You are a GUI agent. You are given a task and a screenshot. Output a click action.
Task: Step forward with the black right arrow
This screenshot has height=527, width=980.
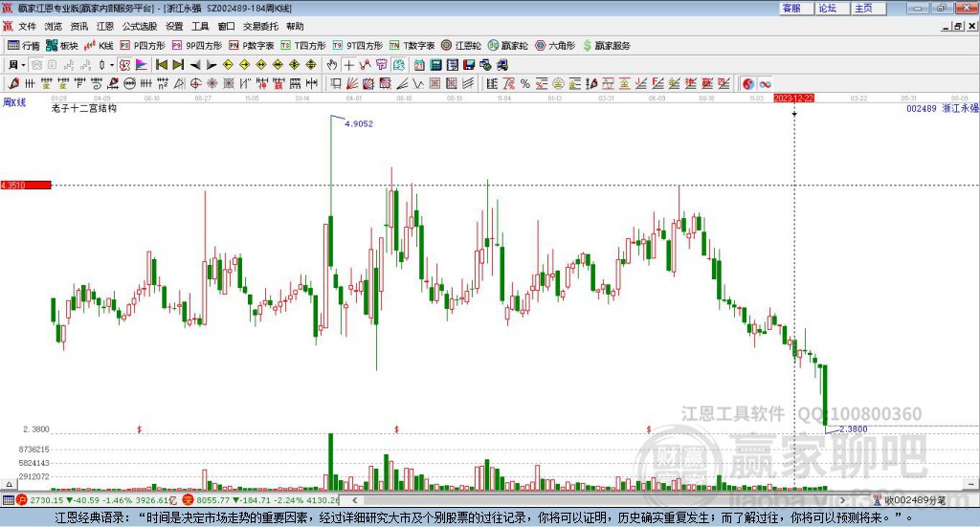(x=210, y=65)
